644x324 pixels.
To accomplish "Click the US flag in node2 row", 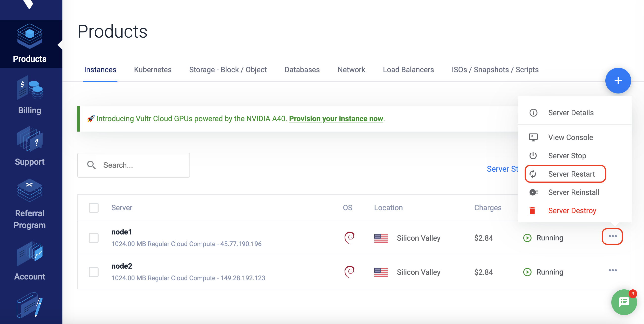I will pyautogui.click(x=381, y=272).
